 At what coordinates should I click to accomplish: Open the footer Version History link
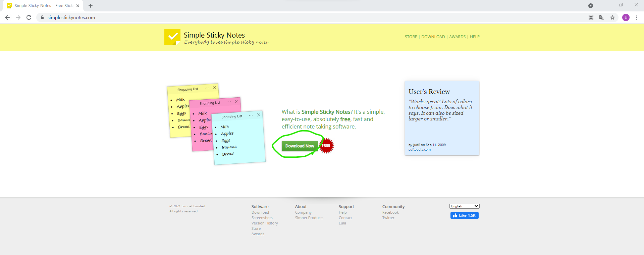click(265, 223)
